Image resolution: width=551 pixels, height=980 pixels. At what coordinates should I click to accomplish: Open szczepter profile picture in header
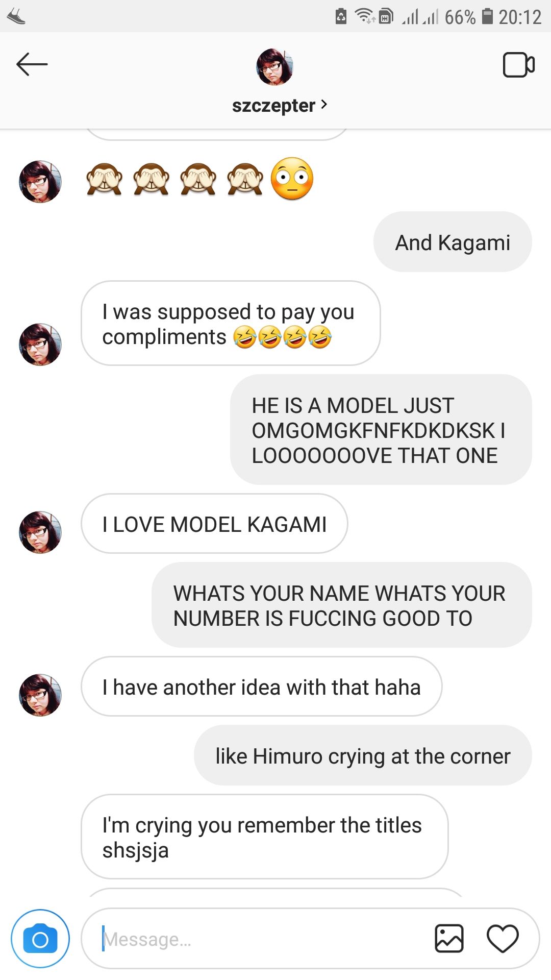point(274,67)
